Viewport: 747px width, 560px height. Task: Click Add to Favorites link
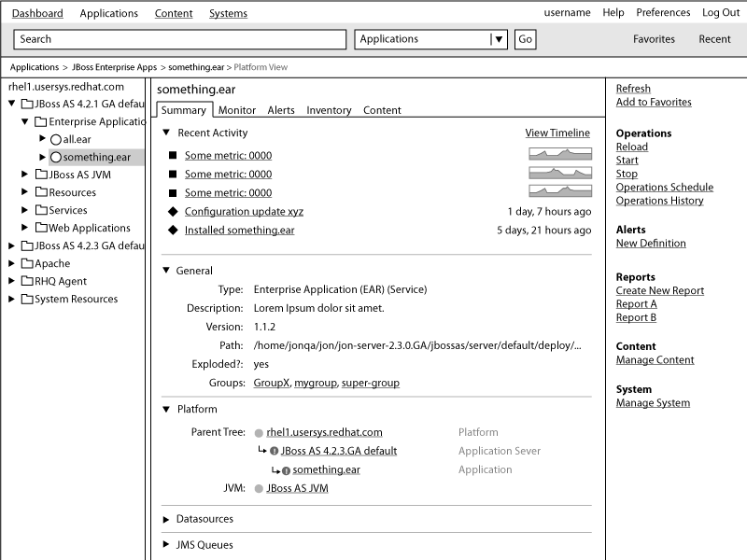654,102
